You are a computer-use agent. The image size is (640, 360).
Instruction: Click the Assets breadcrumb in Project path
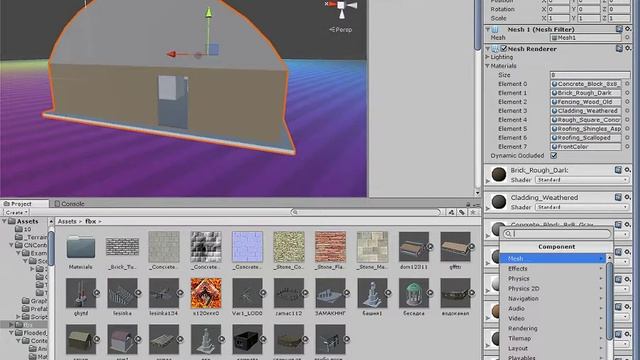click(67, 221)
